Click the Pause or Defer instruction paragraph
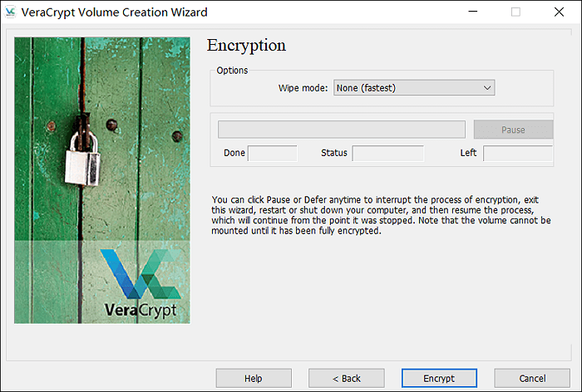This screenshot has height=392, width=582. click(x=381, y=216)
